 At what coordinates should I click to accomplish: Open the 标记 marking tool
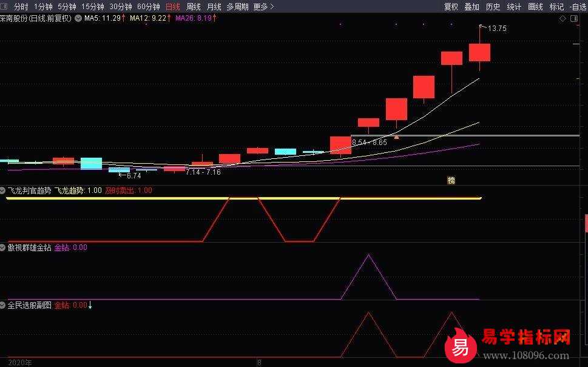tap(556, 7)
